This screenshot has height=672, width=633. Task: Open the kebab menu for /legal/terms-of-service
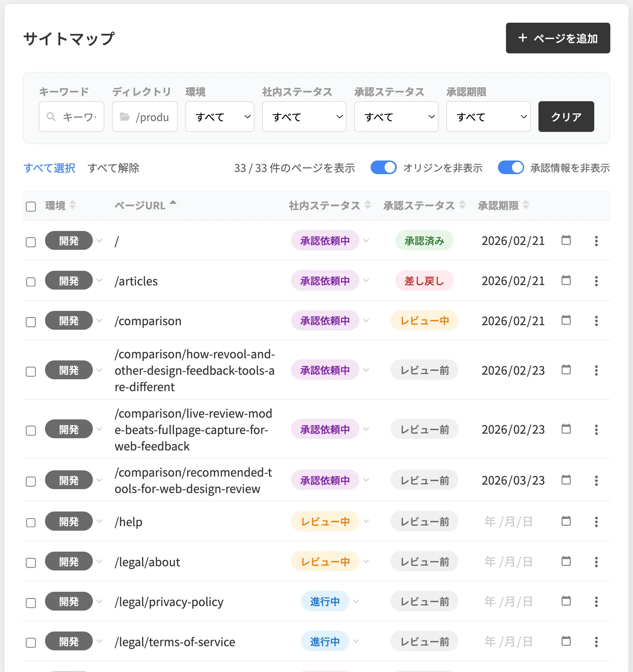tap(597, 641)
